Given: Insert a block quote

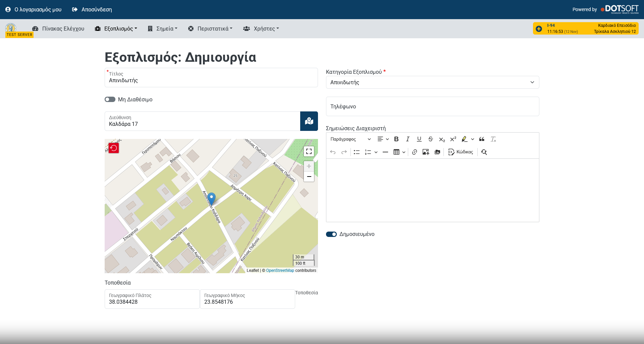Looking at the screenshot, I should click(x=482, y=139).
